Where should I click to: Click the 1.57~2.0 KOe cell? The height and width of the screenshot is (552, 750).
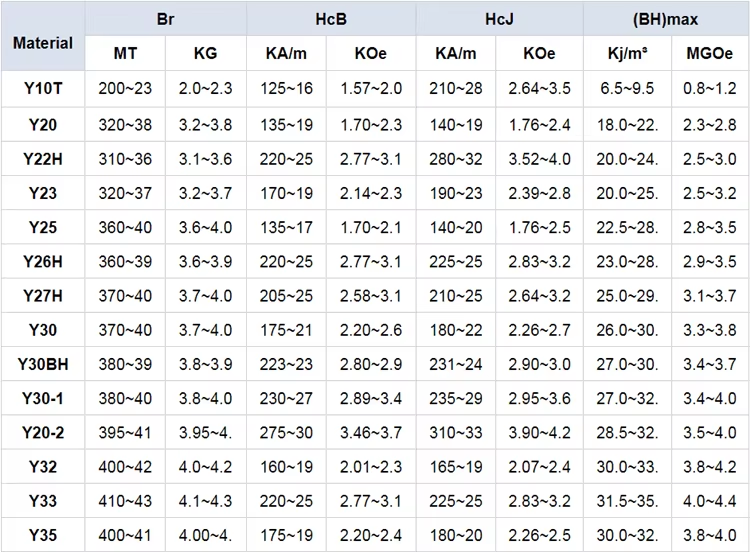[x=371, y=88]
